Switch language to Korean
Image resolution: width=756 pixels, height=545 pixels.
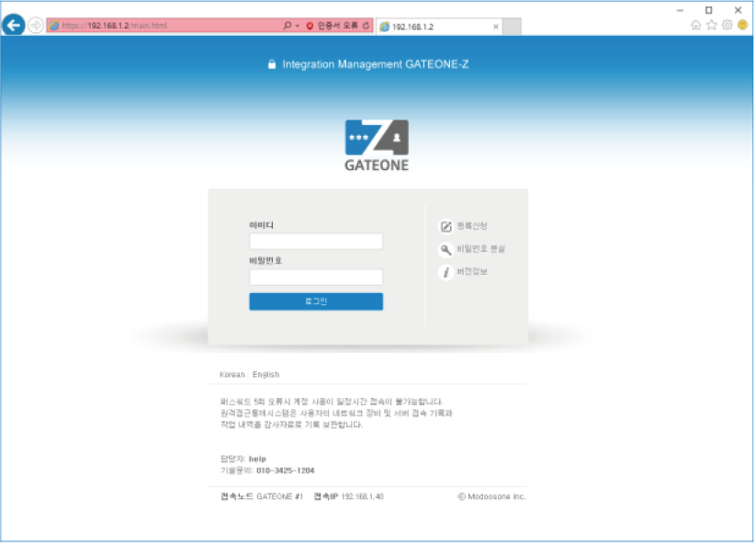click(233, 375)
